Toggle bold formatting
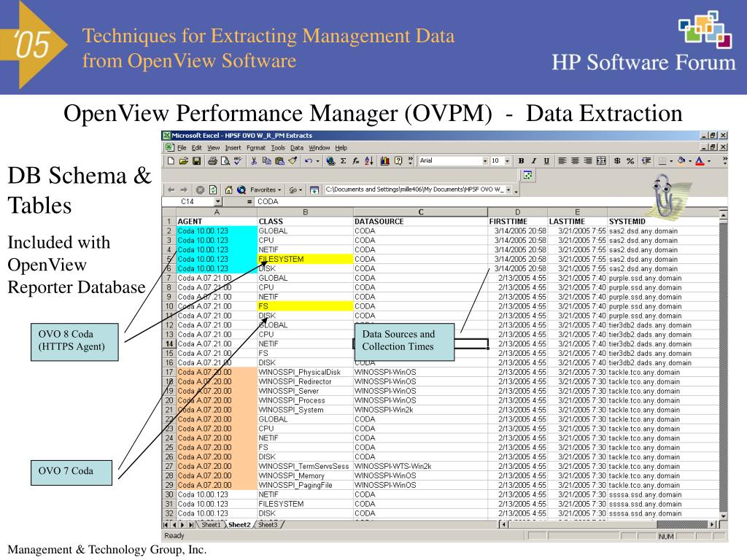This screenshot has height=560, width=747. point(521,161)
